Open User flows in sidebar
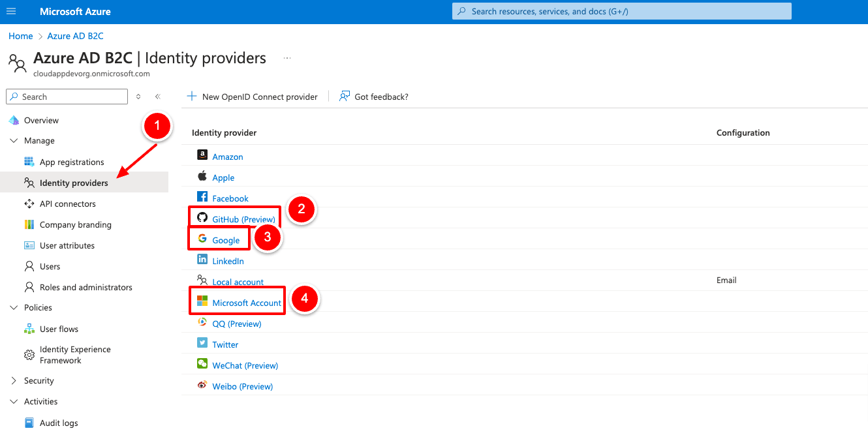The image size is (868, 439). tap(59, 329)
